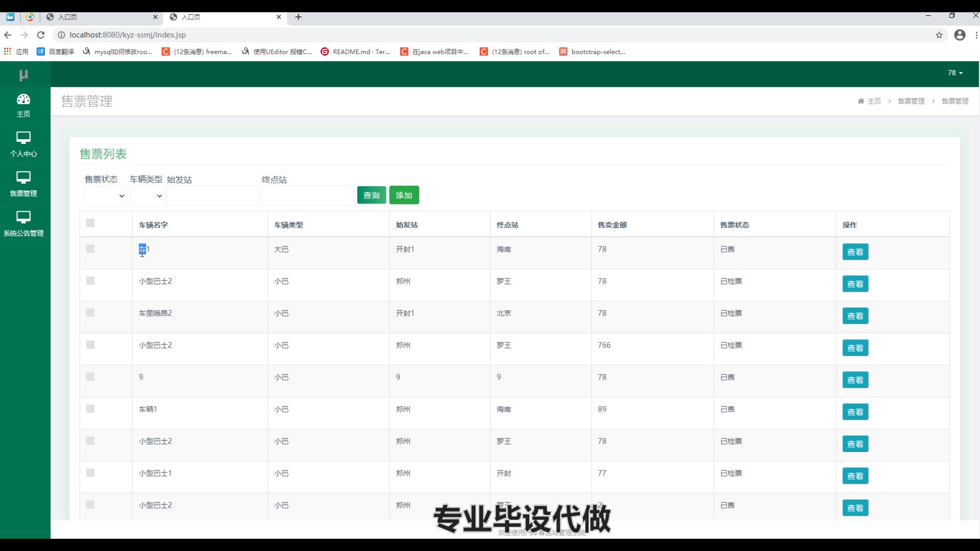Click 查看 for the row named 9
This screenshot has width=980, height=551.
click(x=855, y=380)
